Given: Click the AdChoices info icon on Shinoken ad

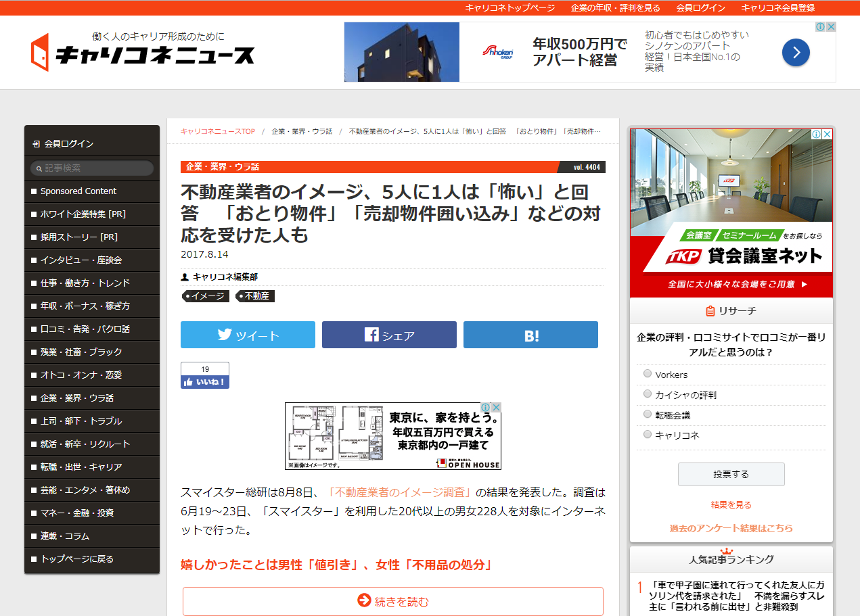Looking at the screenshot, I should coord(819,27).
